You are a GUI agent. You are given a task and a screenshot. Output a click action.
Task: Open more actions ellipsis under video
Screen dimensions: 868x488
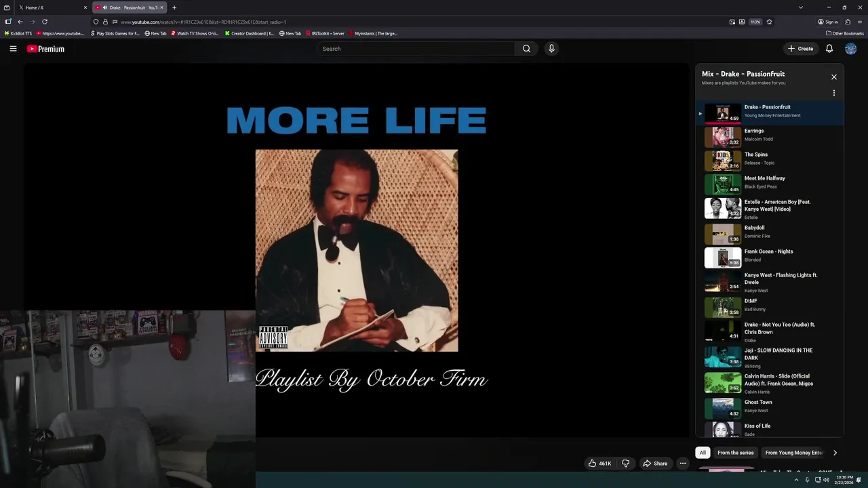[x=683, y=464]
